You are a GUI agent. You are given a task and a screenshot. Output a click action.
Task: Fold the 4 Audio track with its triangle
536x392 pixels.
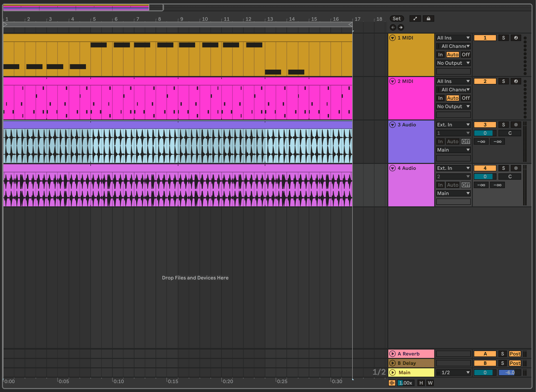point(392,168)
